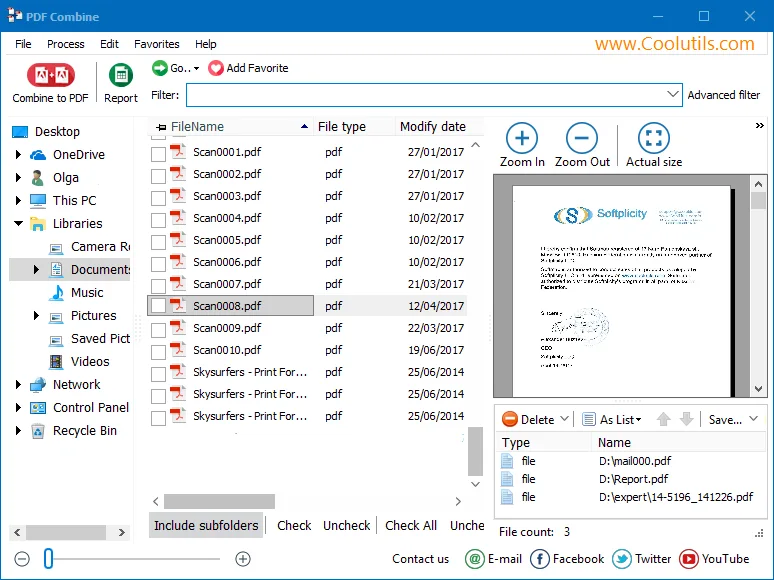Expand the OneDrive tree node
The image size is (774, 580).
click(18, 155)
